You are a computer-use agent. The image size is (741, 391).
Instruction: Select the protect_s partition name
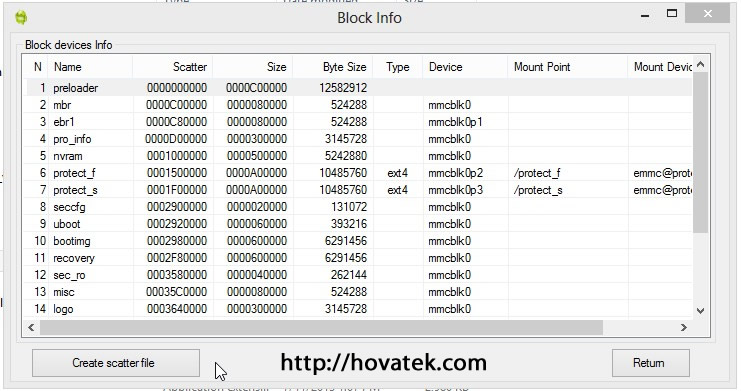tap(75, 190)
